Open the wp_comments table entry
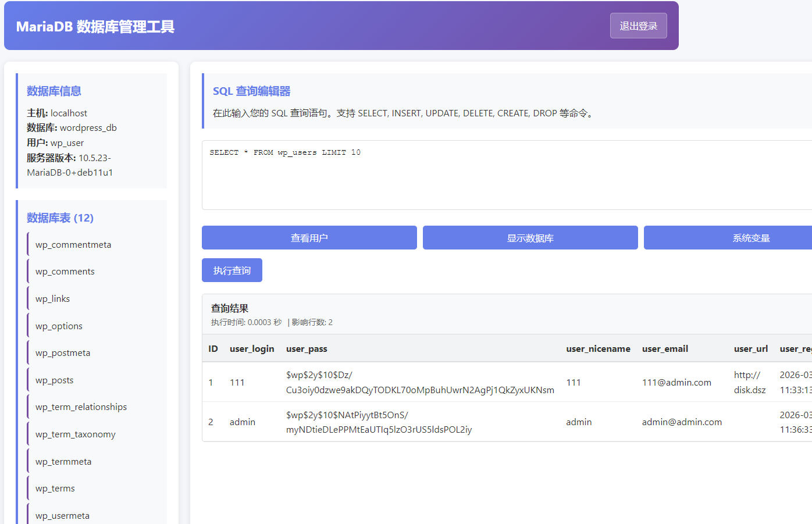The height and width of the screenshot is (524, 812). coord(65,272)
